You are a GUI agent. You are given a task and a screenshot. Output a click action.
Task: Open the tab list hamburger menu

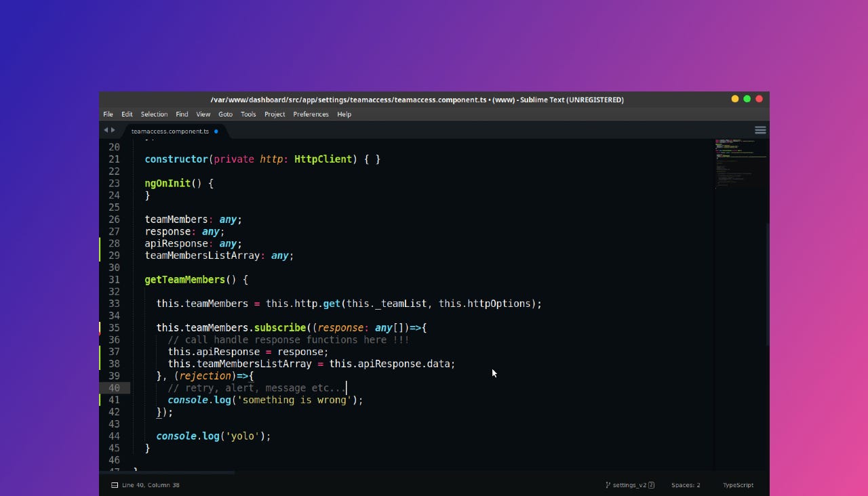click(x=760, y=130)
